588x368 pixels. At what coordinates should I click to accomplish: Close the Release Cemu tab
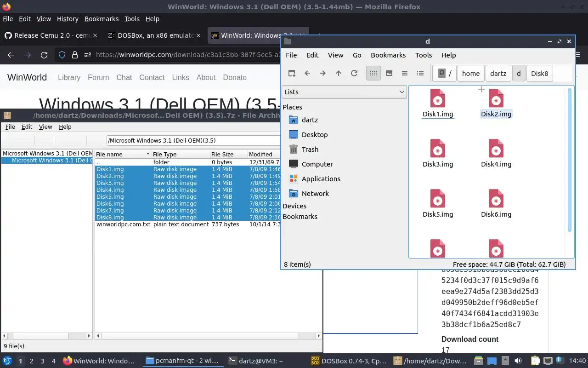pyautogui.click(x=95, y=35)
